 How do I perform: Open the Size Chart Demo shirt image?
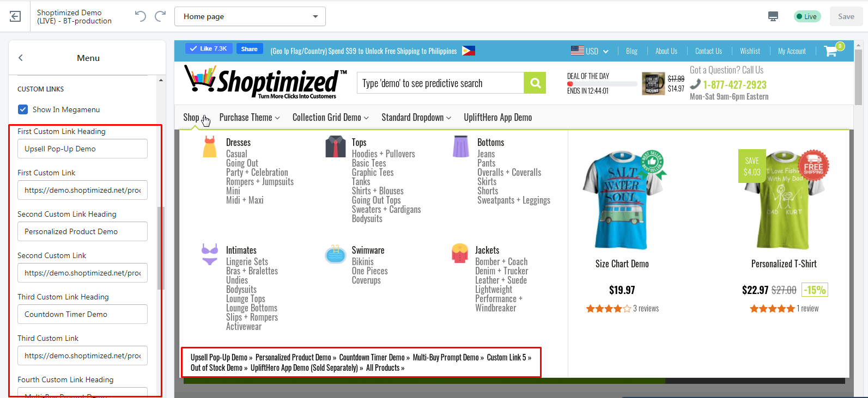point(623,199)
